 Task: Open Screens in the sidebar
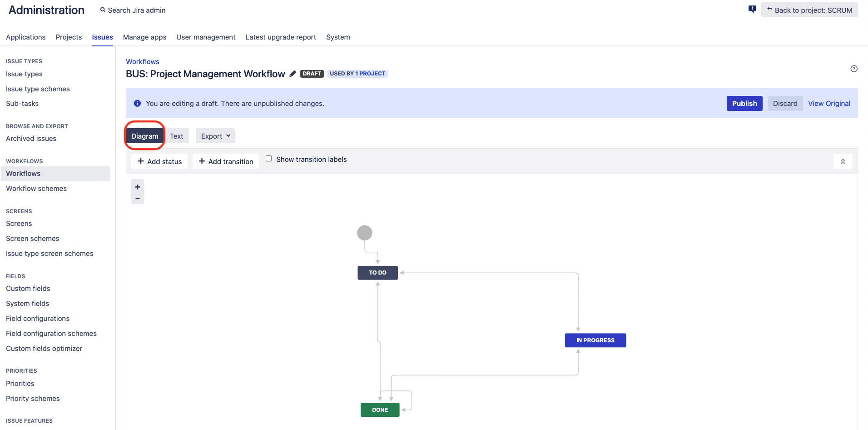pos(19,224)
